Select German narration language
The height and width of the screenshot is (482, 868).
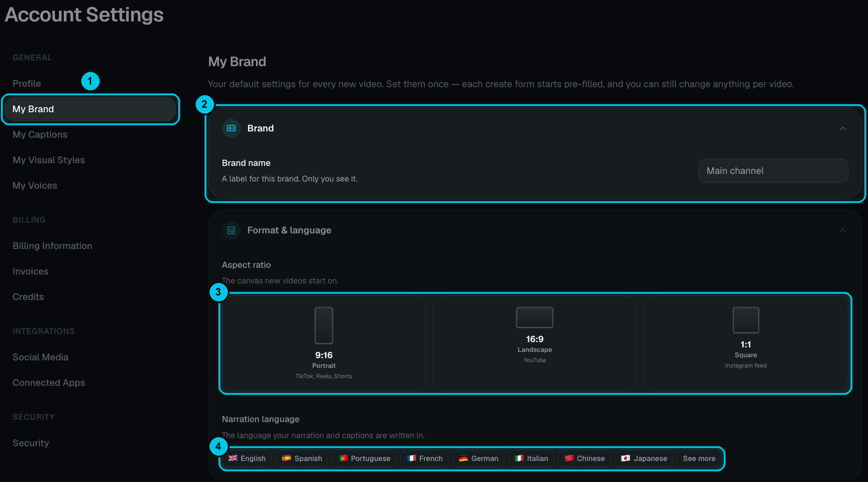(478, 458)
